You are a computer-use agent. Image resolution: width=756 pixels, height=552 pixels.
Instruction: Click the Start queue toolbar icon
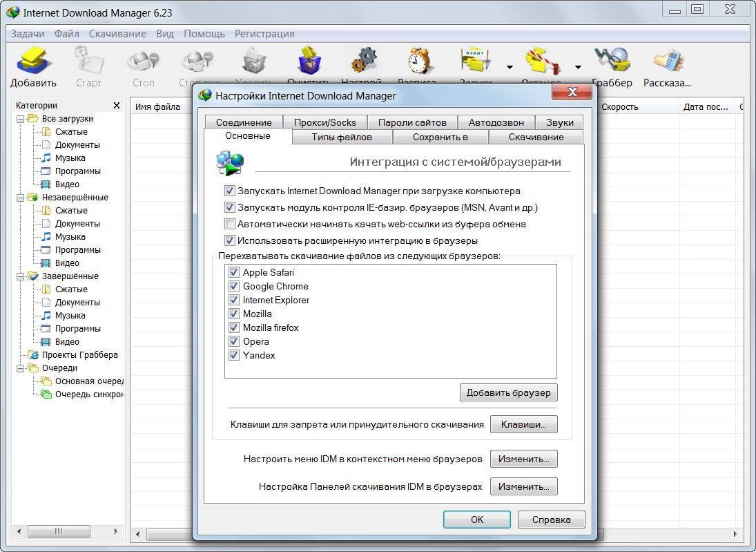(476, 60)
